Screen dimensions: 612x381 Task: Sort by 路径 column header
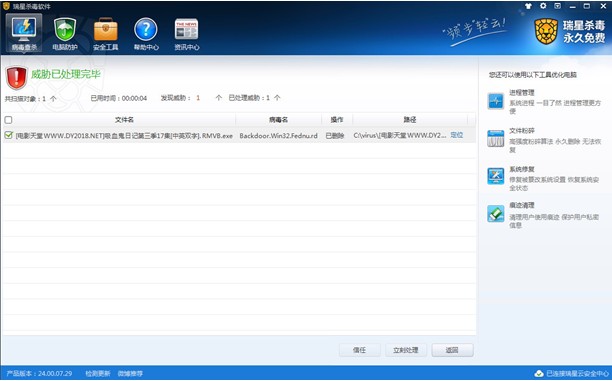coord(410,120)
